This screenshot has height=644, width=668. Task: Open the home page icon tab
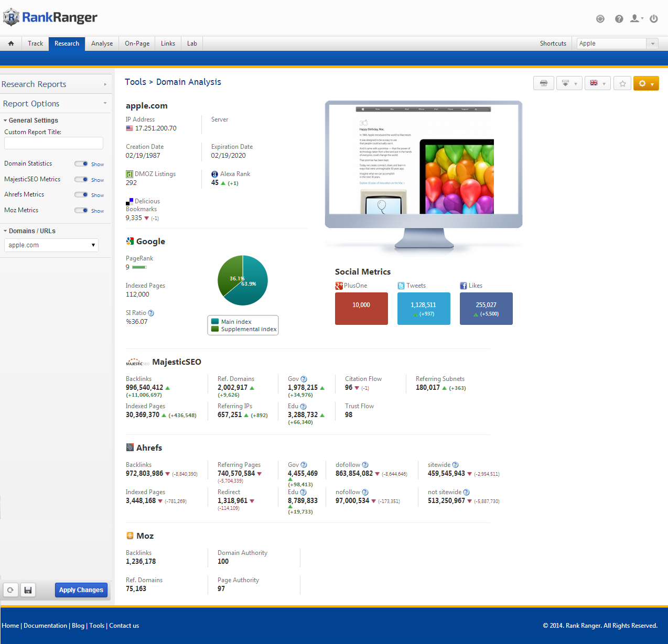tap(11, 43)
